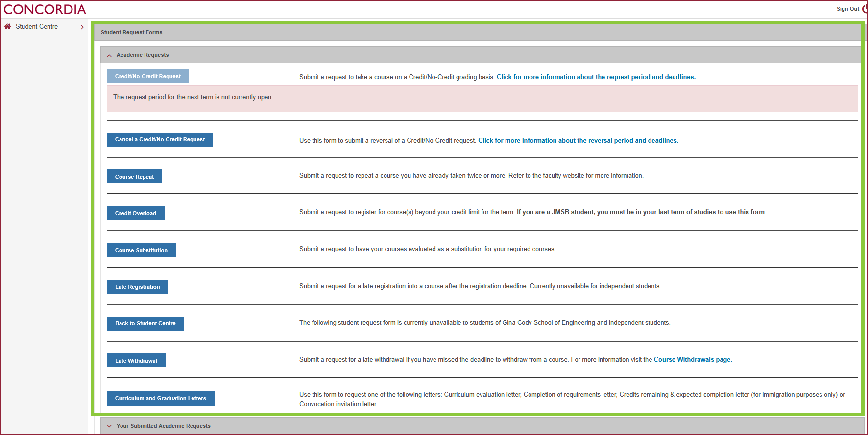The width and height of the screenshot is (868, 435).
Task: Open request period and deadlines information link
Action: [x=596, y=77]
